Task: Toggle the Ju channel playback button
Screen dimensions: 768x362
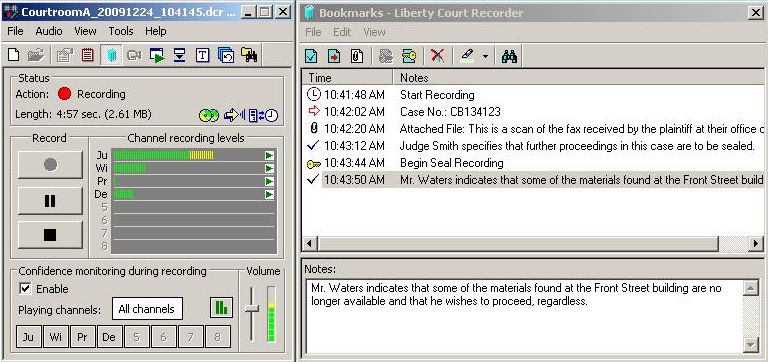Action: click(28, 337)
